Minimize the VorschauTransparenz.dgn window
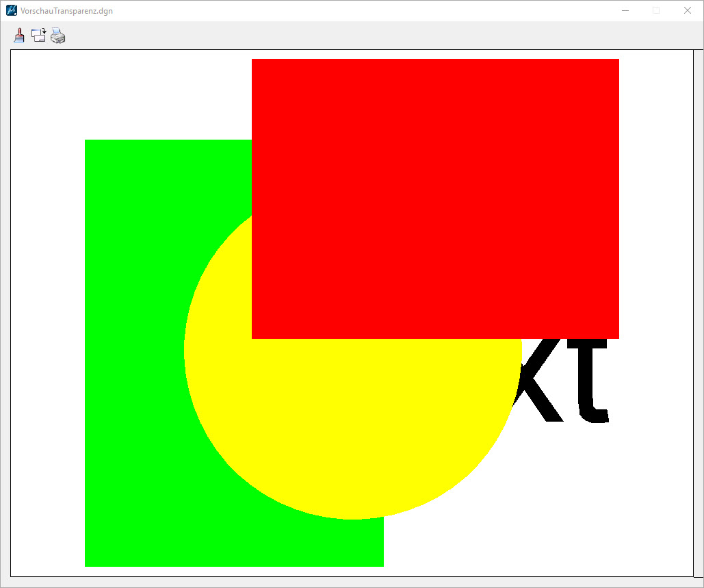704x588 pixels. click(625, 10)
